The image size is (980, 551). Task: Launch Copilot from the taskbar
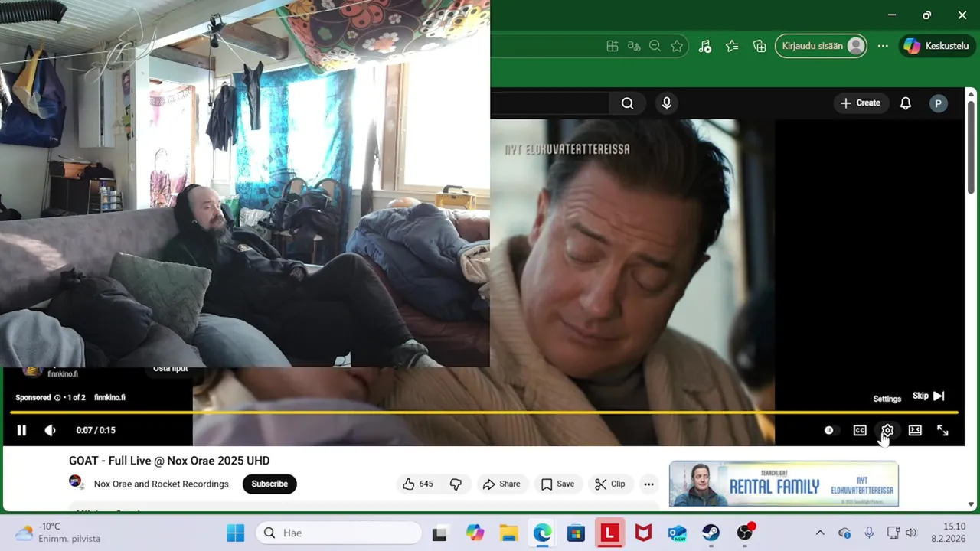[x=475, y=533]
